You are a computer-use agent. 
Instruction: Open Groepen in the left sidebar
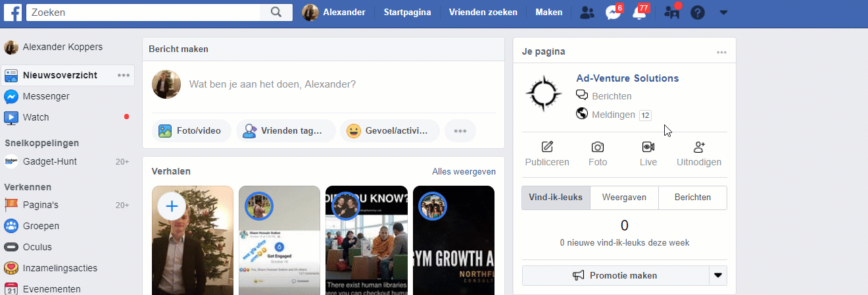tap(41, 226)
